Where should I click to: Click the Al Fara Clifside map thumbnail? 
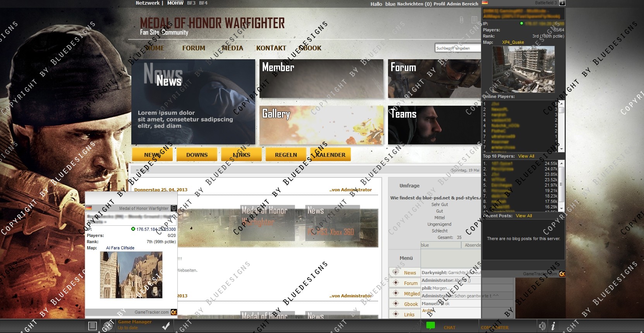click(131, 275)
